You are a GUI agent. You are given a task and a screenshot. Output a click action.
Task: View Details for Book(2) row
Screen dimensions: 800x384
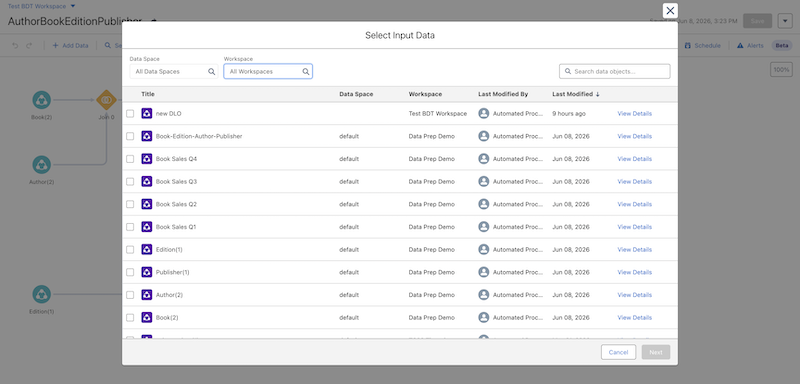[x=635, y=317]
